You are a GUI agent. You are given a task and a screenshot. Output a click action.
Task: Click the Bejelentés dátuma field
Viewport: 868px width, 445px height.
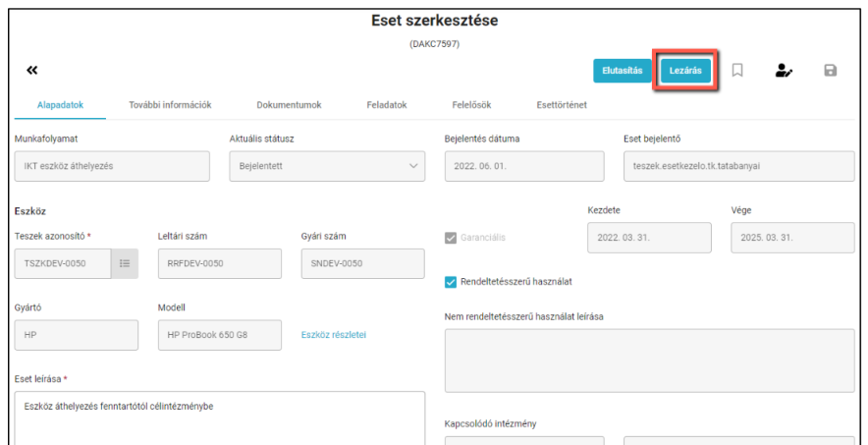(x=524, y=166)
